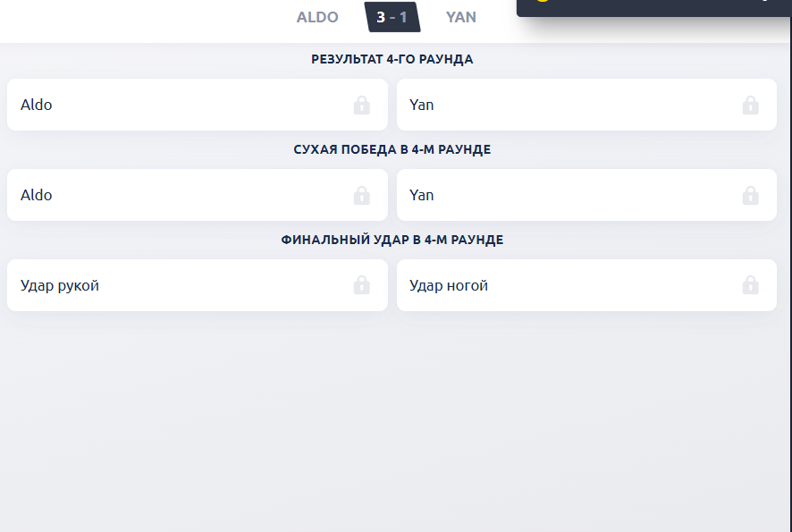Click the YAN name in score header
The image size is (792, 532).
point(461,17)
